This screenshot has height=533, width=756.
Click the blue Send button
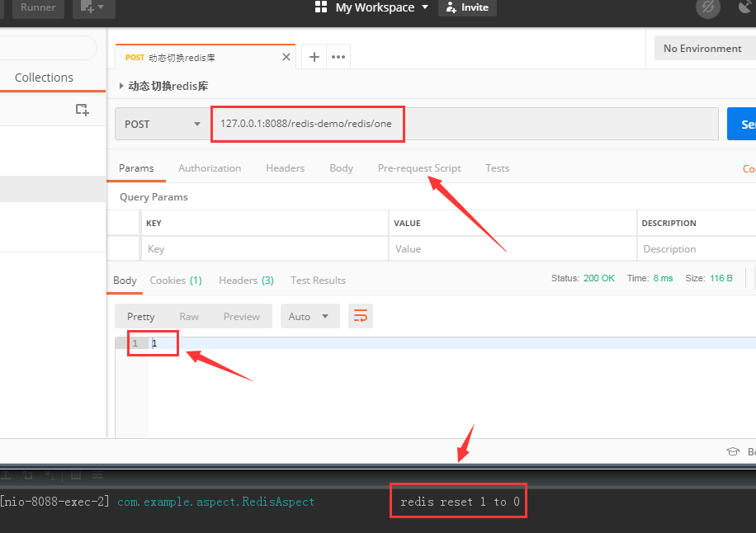coord(741,125)
